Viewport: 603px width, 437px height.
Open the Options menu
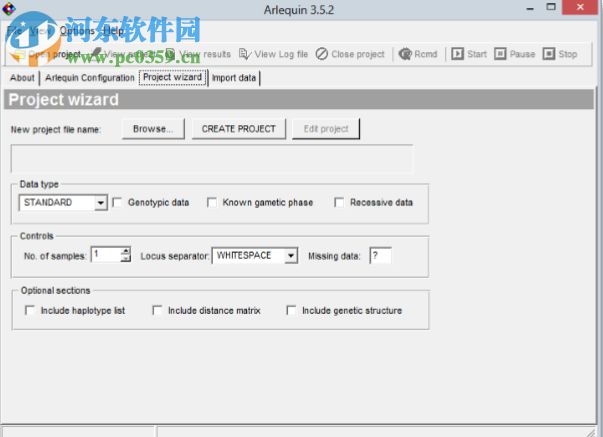(x=77, y=30)
